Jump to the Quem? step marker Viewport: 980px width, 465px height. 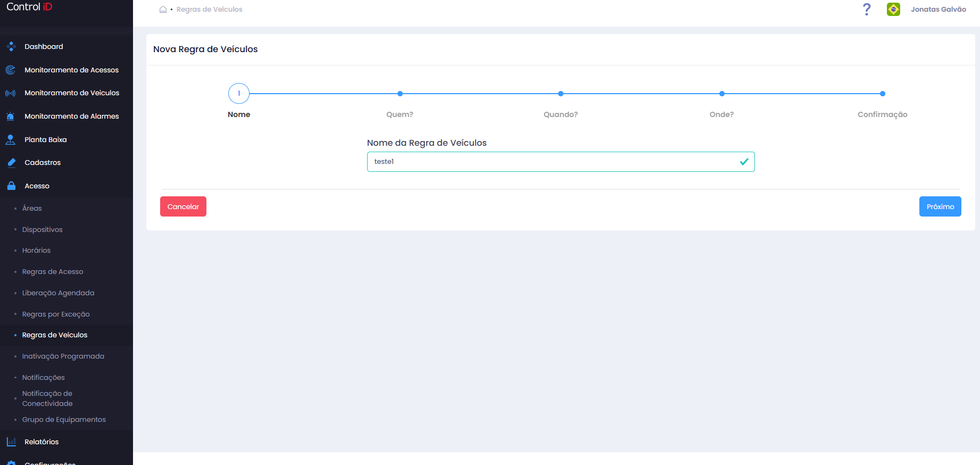[400, 94]
